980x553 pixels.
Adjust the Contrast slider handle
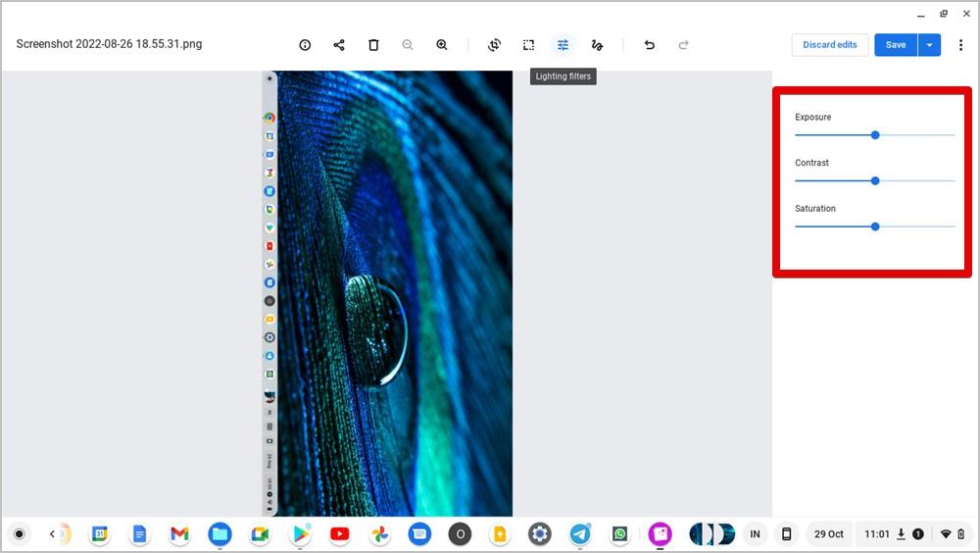[875, 180]
